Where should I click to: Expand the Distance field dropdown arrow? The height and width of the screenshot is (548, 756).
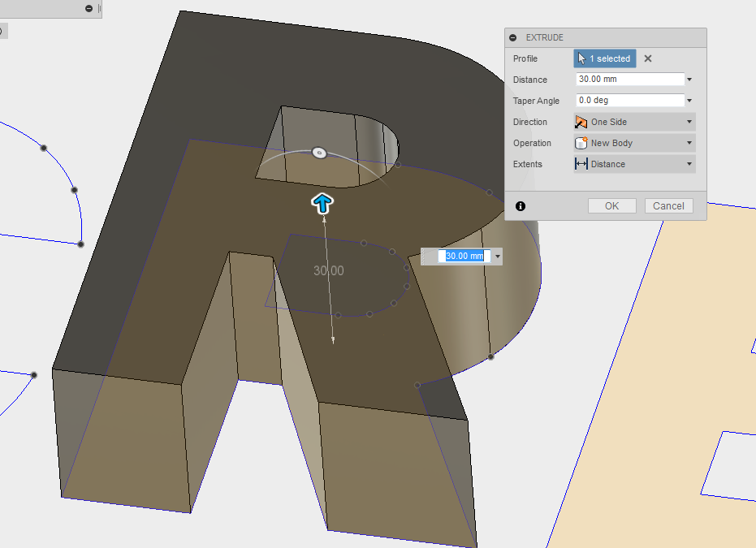[689, 80]
